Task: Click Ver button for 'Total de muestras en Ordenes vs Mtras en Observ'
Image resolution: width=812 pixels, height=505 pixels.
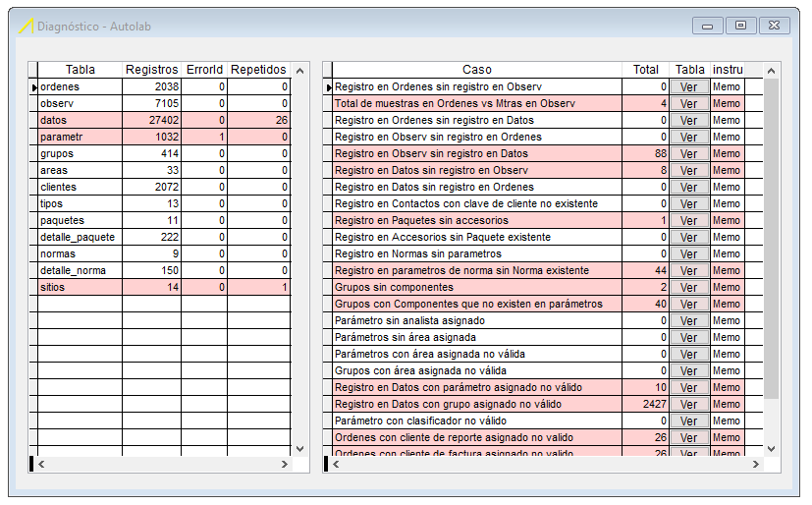Action: tap(689, 103)
